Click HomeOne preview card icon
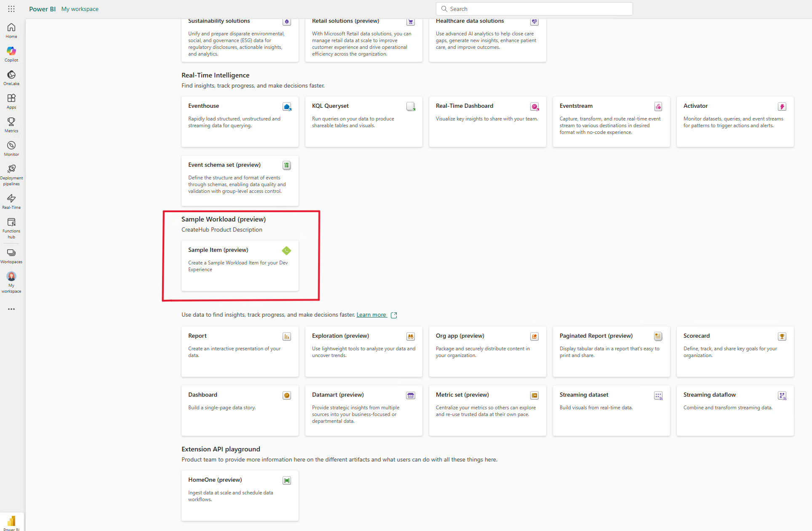This screenshot has height=531, width=812. 286,480
